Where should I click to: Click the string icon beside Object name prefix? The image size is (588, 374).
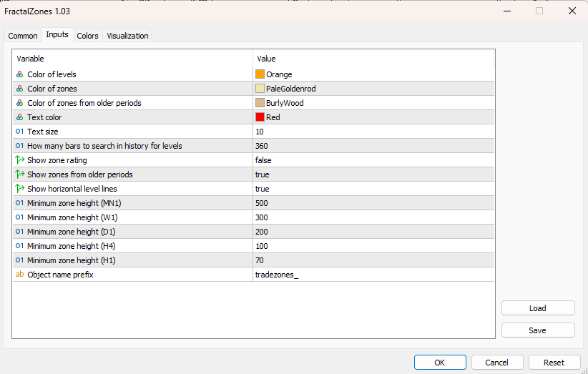click(20, 275)
